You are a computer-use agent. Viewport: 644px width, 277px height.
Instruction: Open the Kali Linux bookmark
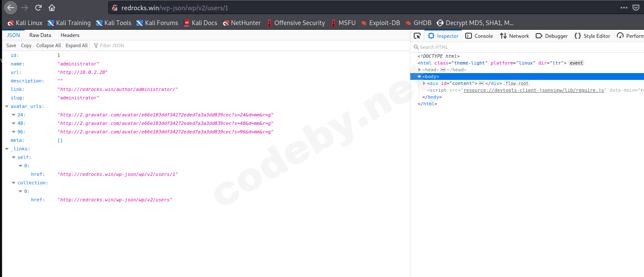pos(25,23)
